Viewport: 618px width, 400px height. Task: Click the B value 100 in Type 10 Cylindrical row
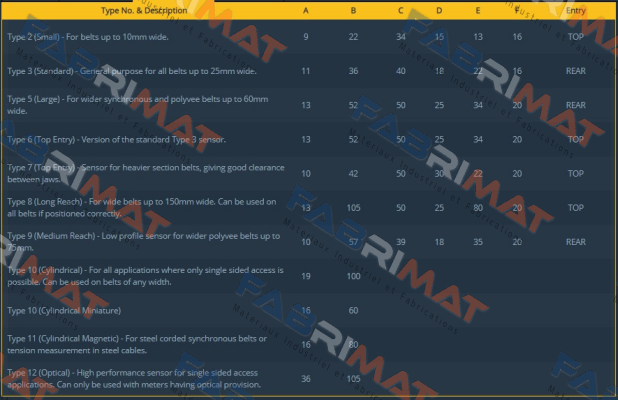[x=354, y=276]
